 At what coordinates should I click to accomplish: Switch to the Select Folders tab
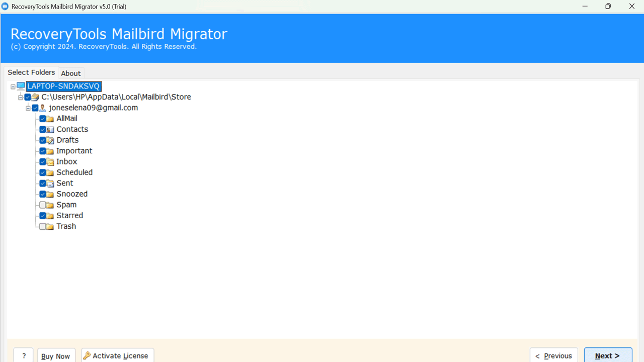(31, 72)
